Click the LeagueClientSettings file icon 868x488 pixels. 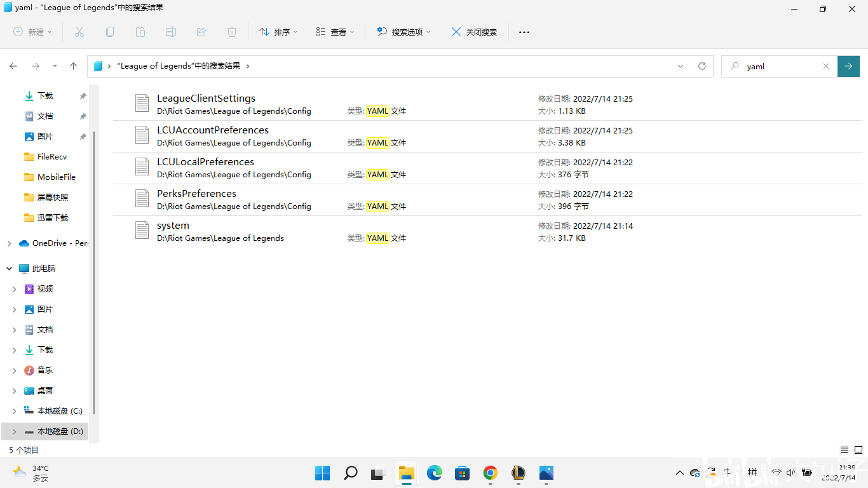[142, 103]
